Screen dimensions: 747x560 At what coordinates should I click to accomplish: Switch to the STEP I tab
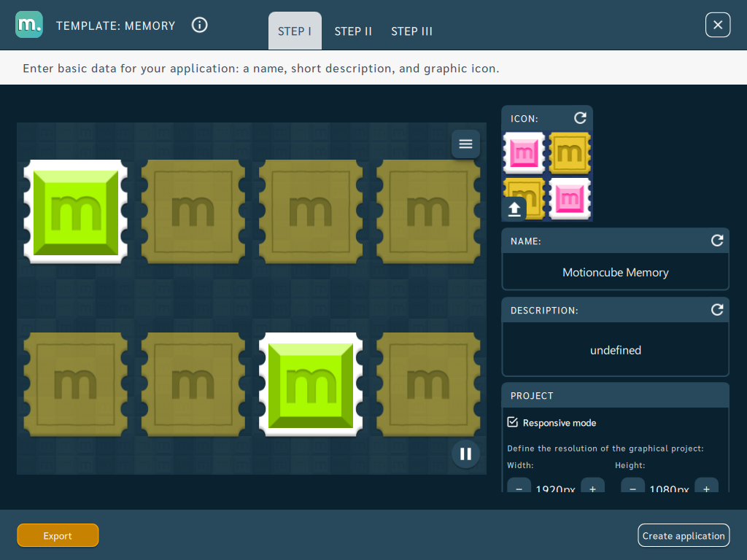(295, 31)
